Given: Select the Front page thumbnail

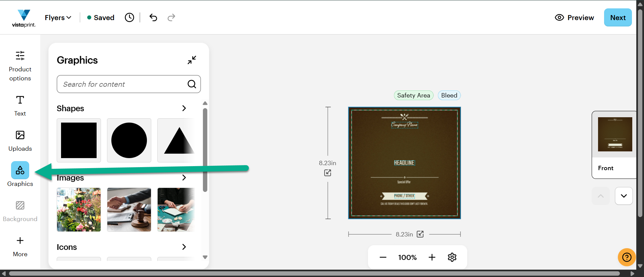Looking at the screenshot, I should pos(615,144).
